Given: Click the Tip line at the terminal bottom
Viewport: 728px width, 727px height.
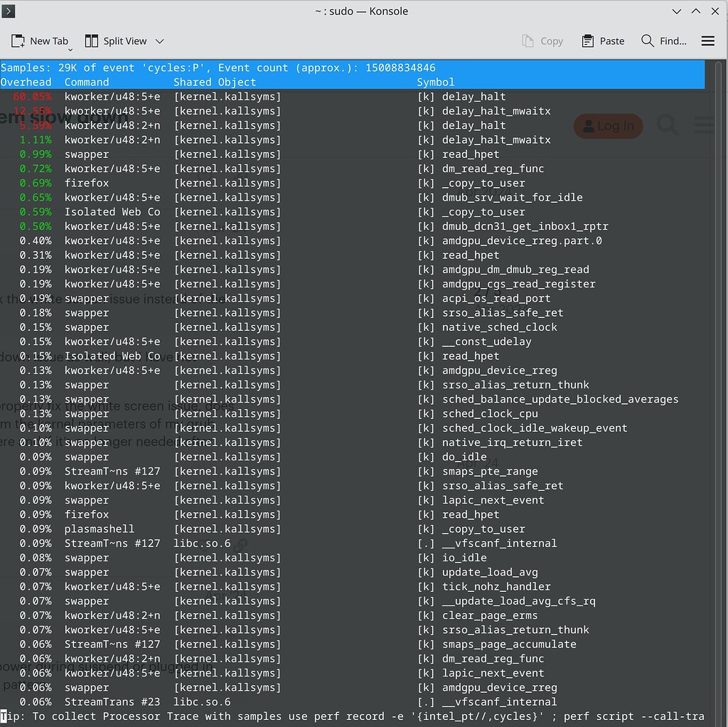Looking at the screenshot, I should click(x=284, y=717).
